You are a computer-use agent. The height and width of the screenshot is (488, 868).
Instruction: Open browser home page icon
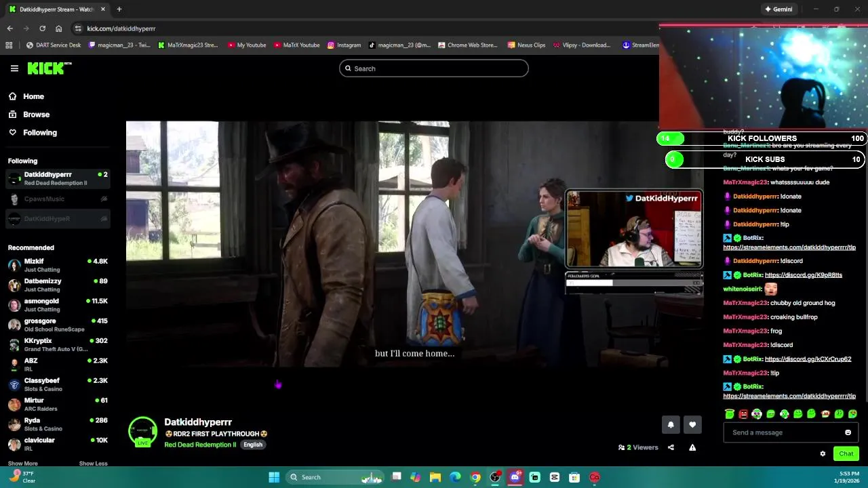coord(59,28)
